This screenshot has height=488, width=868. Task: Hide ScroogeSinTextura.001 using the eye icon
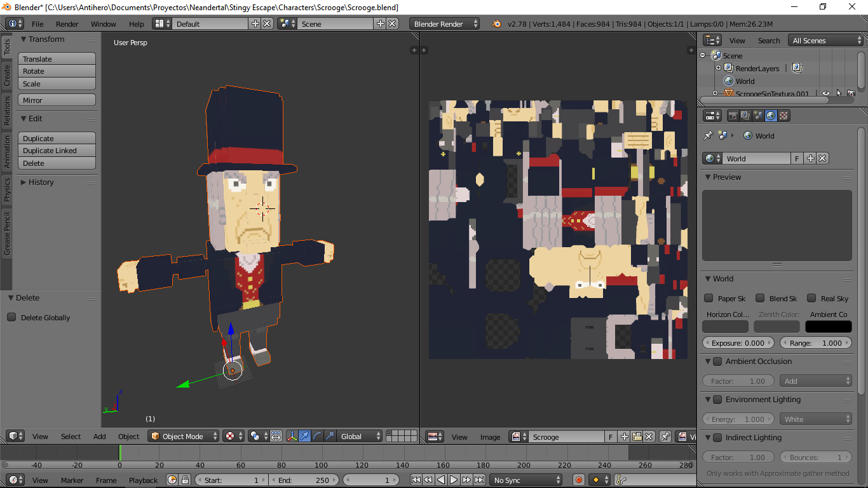(x=825, y=93)
